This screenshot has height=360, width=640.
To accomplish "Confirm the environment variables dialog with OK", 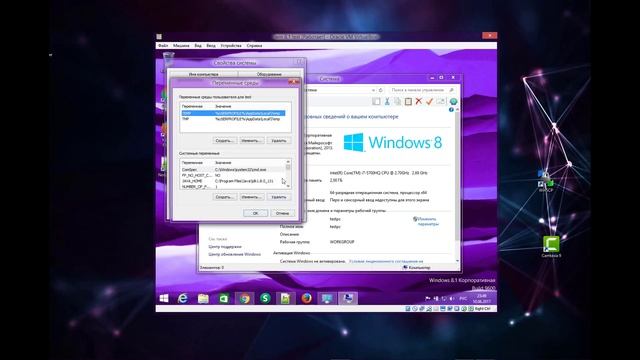I will [256, 213].
